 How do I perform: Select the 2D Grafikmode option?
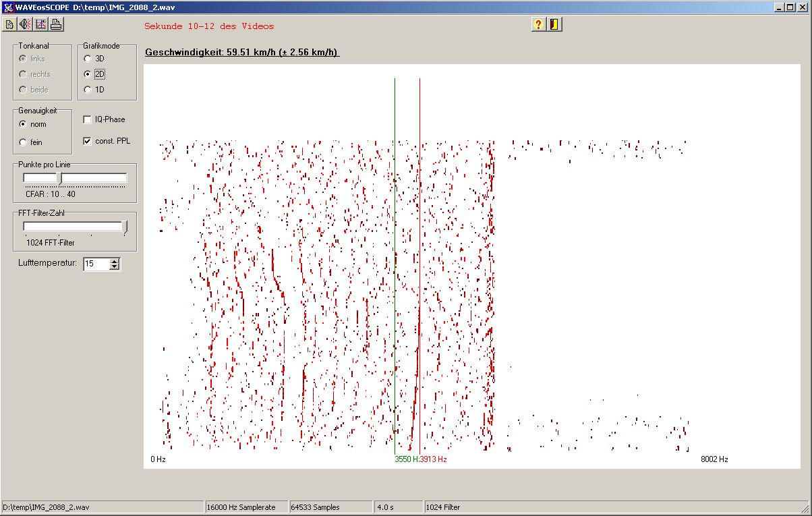click(94, 74)
